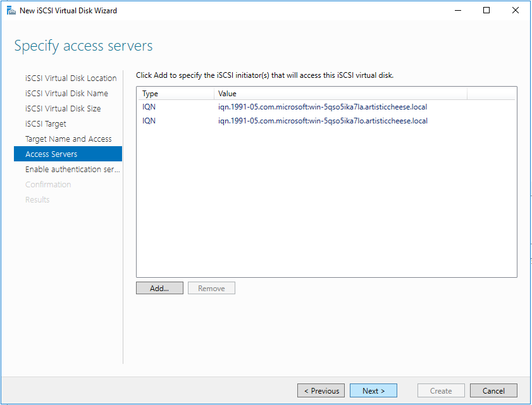Open the Enable authentication services step
532x405 pixels.
pyautogui.click(x=72, y=170)
